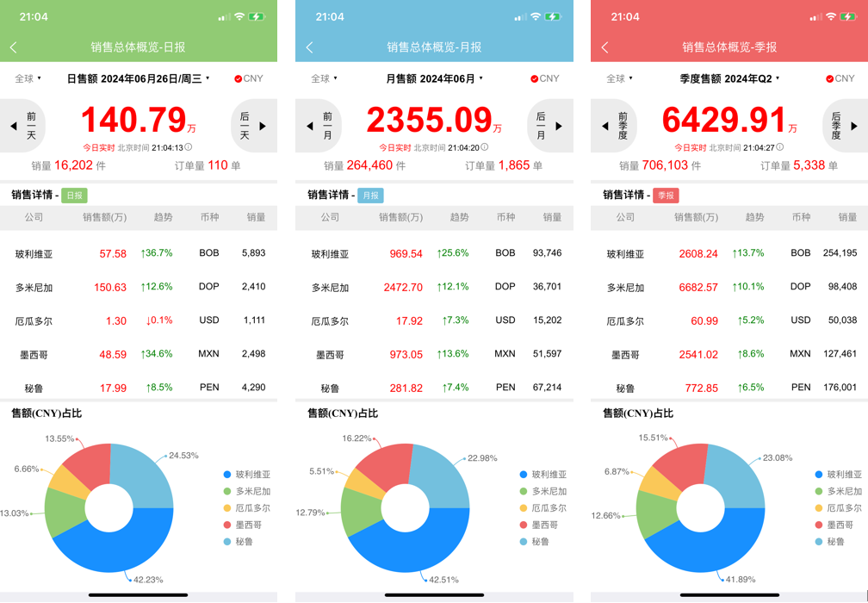
Task: Open quarter picker 2024年Q2
Action: pos(729,78)
